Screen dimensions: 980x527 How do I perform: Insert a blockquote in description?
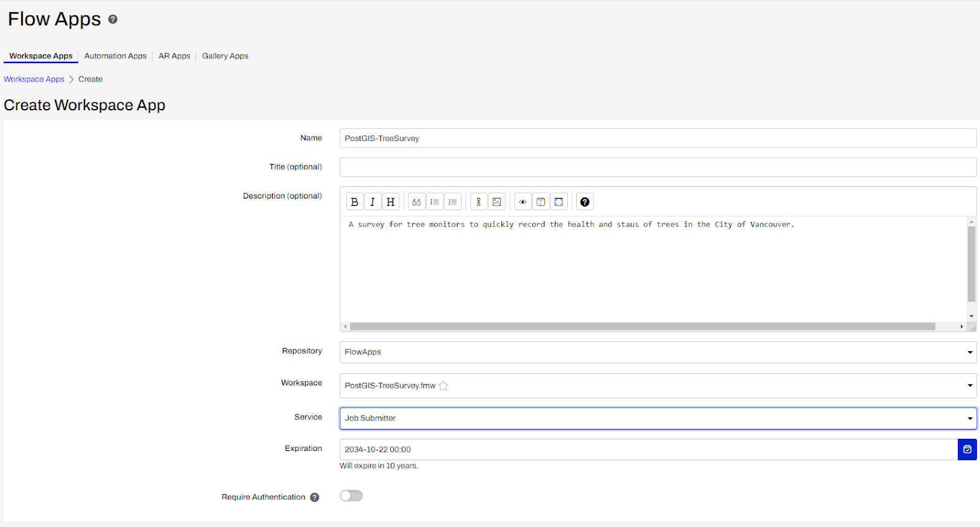[x=417, y=202]
